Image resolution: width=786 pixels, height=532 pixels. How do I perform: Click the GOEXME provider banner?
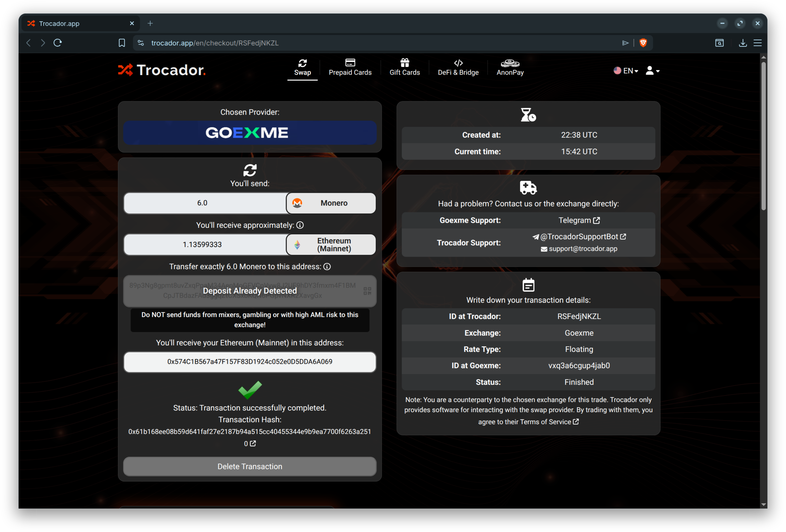pyautogui.click(x=250, y=133)
